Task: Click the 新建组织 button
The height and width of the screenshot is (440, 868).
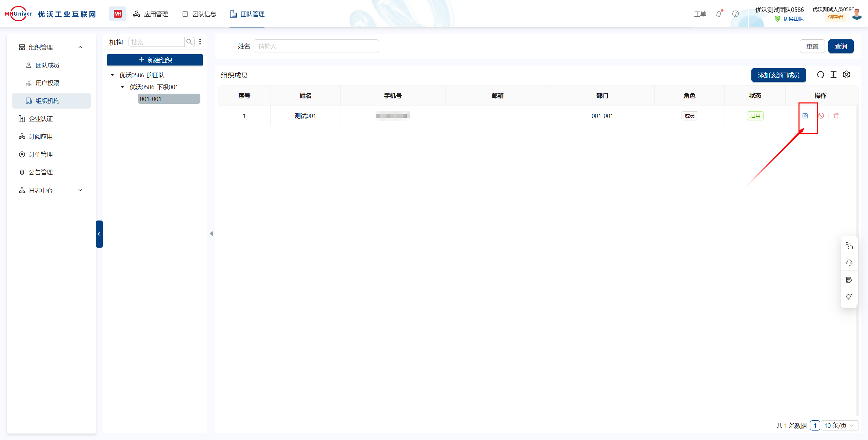Action: (155, 60)
